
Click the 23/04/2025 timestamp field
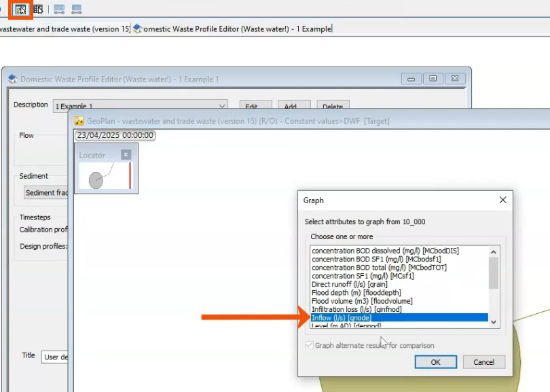[115, 135]
